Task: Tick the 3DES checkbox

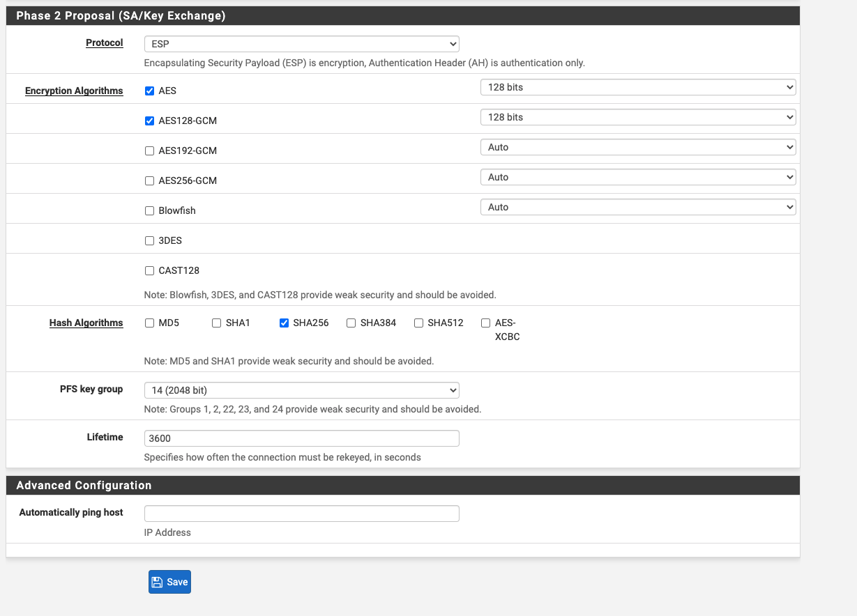Action: [149, 240]
